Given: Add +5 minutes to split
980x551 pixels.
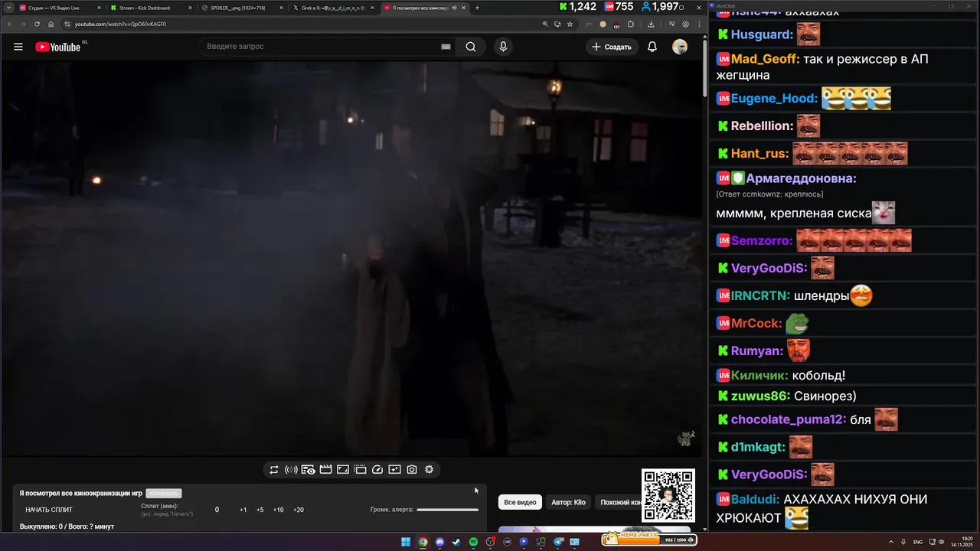Looking at the screenshot, I should pos(260,510).
